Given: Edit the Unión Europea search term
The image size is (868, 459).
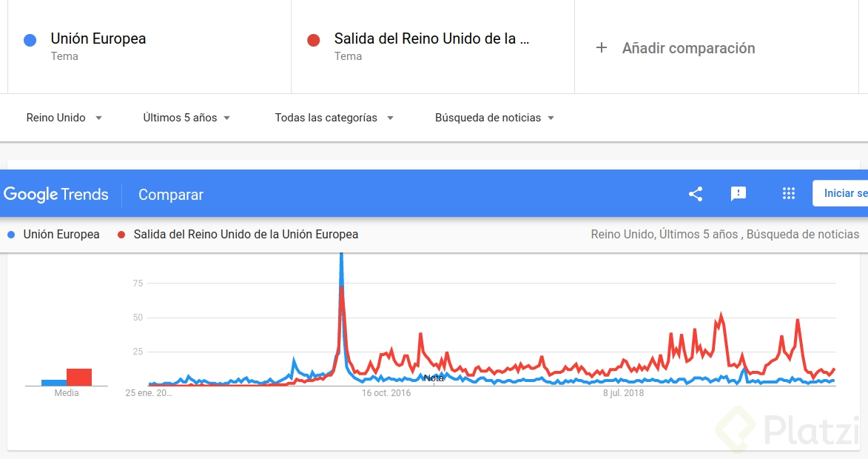Looking at the screenshot, I should click(98, 39).
